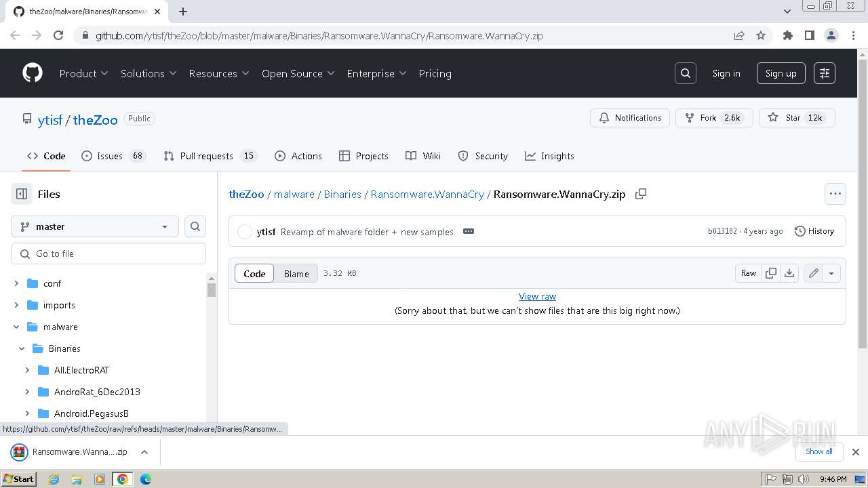Open Microsoft Edge from taskbar
Viewport: 868px width, 488px height.
145,479
